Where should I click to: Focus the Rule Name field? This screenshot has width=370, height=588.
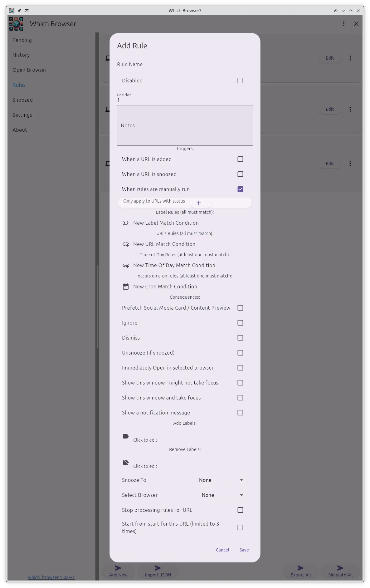(185, 65)
